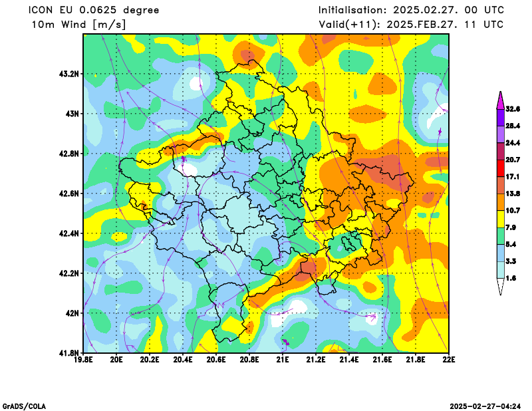Select the "24.4" legend value
532x411 pixels.
point(513,143)
